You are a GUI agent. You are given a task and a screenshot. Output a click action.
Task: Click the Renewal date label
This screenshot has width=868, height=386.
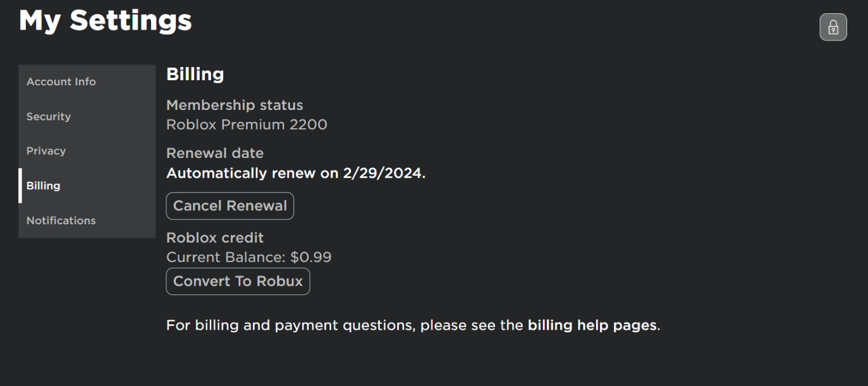[215, 153]
